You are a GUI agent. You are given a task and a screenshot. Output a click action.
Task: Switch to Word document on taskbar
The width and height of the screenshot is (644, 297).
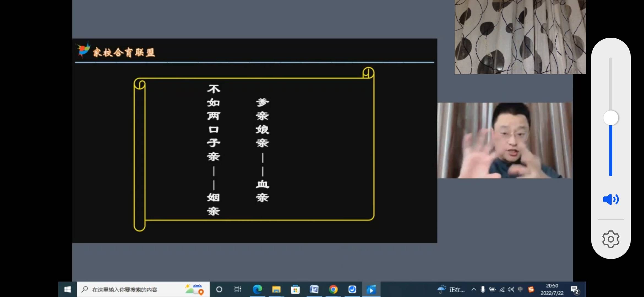pyautogui.click(x=314, y=289)
